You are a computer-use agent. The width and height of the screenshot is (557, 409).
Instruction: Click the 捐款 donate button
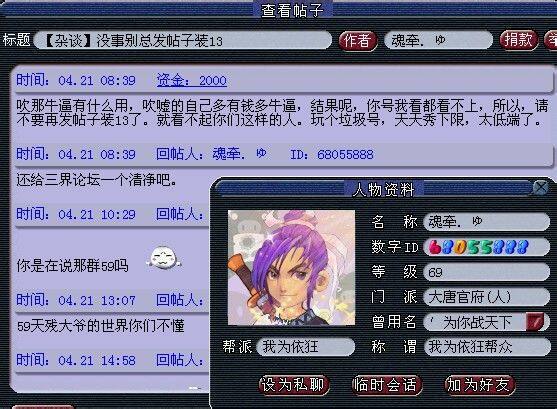pyautogui.click(x=518, y=39)
